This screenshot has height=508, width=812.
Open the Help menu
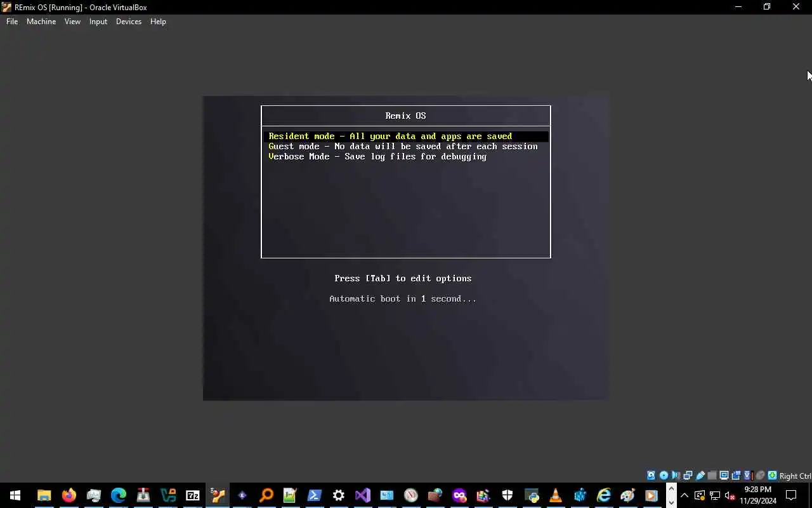[158, 22]
